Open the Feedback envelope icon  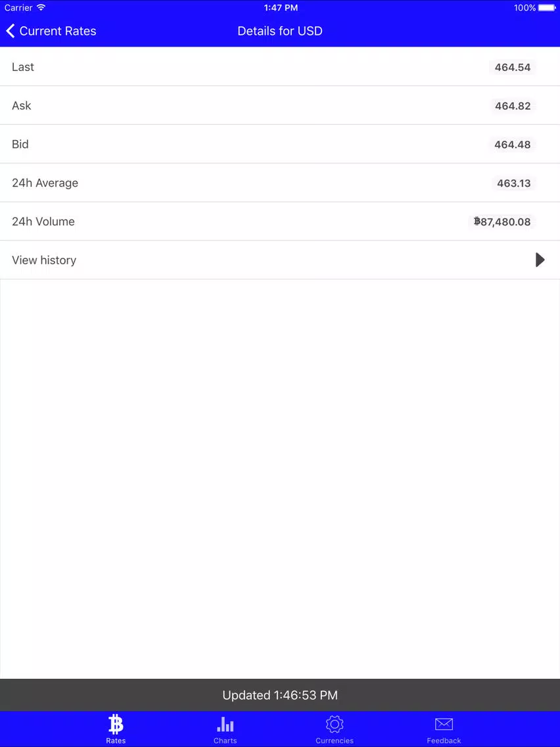pyautogui.click(x=444, y=724)
